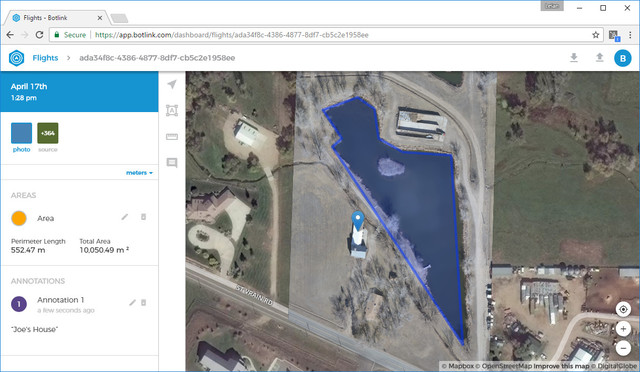This screenshot has width=640, height=372.
Task: Click the "Joe's House" annotation text
Action: (x=34, y=329)
